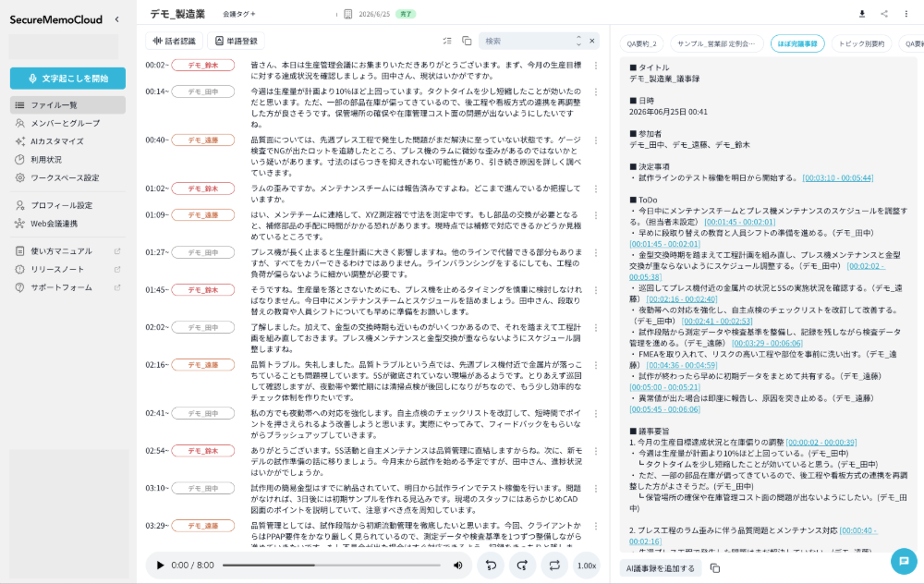
Task: Download the file using the download icon
Action: point(862,14)
